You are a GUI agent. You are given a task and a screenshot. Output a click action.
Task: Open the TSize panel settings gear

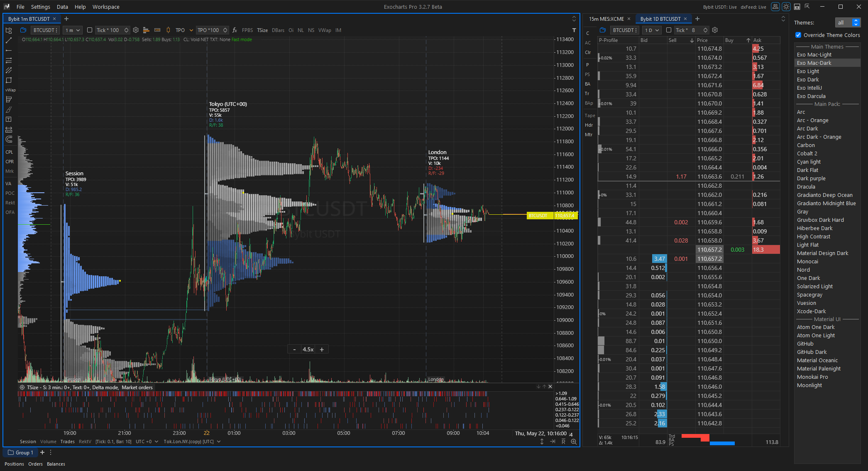click(x=22, y=387)
